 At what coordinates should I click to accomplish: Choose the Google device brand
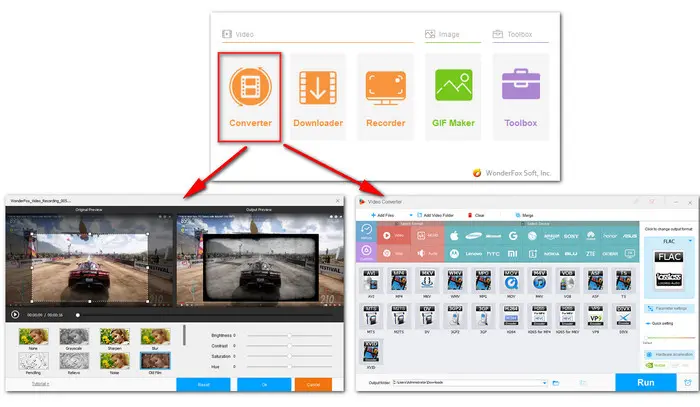pyautogui.click(x=513, y=236)
